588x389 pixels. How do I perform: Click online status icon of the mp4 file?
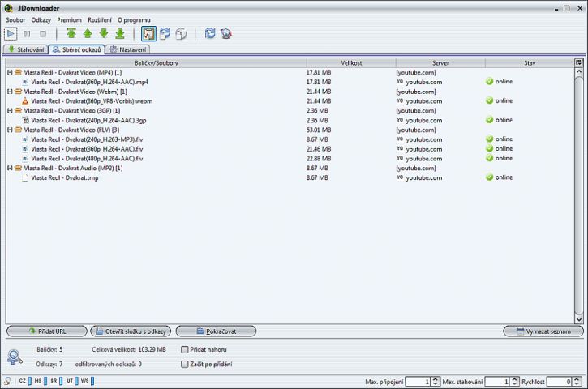tap(489, 81)
